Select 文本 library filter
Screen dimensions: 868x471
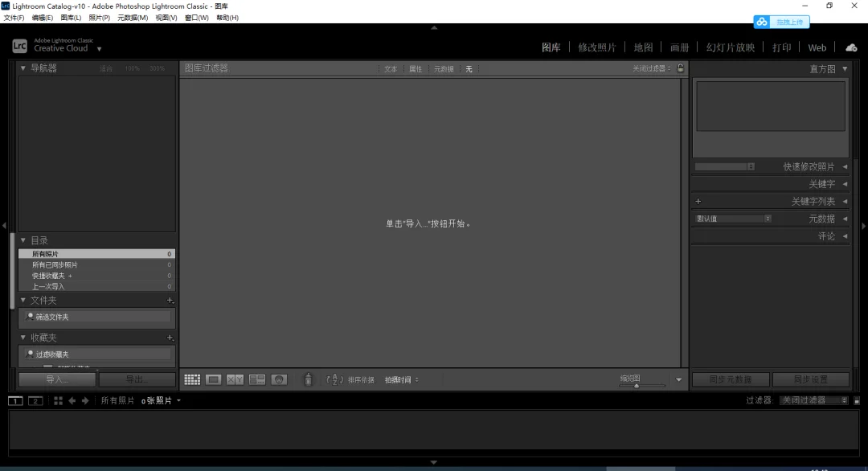coord(391,69)
